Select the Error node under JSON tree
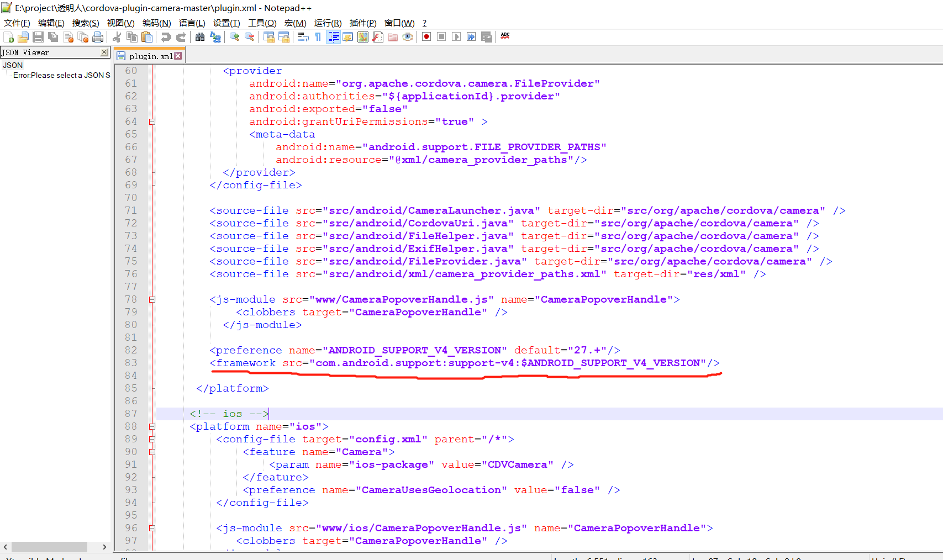This screenshot has height=560, width=943. click(x=57, y=75)
